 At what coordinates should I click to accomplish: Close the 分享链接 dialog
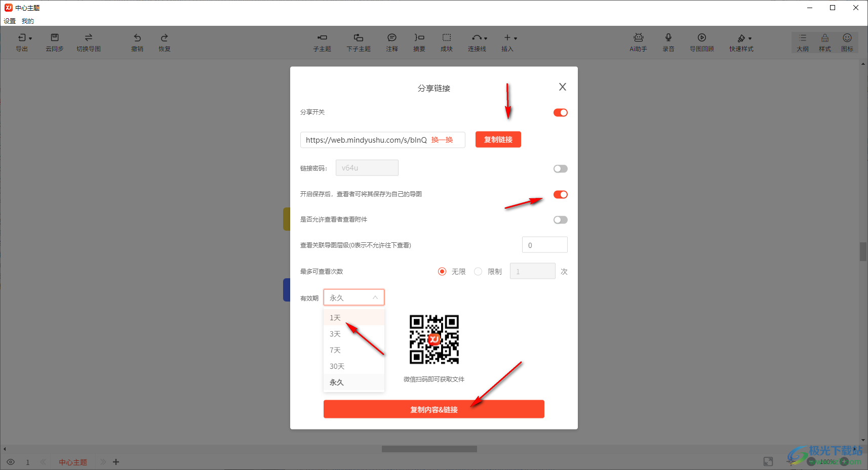pos(562,87)
